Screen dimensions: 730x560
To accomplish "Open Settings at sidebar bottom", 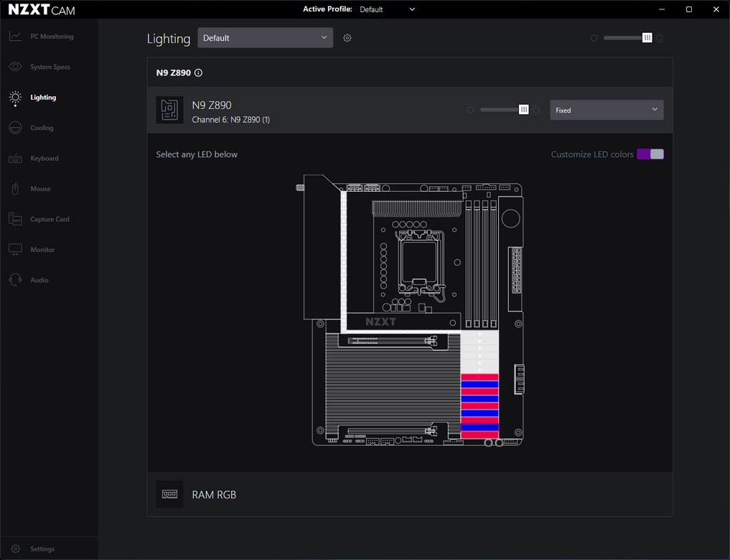I will tap(42, 549).
